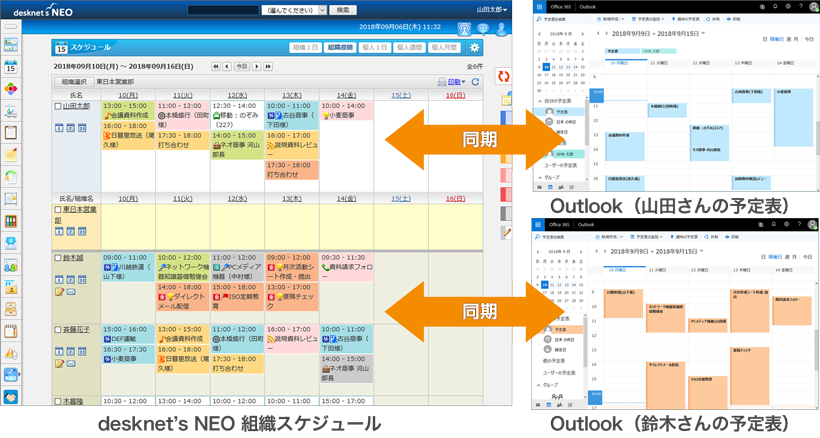The width and height of the screenshot is (820, 438).
Task: Open the warning triangle icon in desknet's sidebar
Action: [x=10, y=353]
